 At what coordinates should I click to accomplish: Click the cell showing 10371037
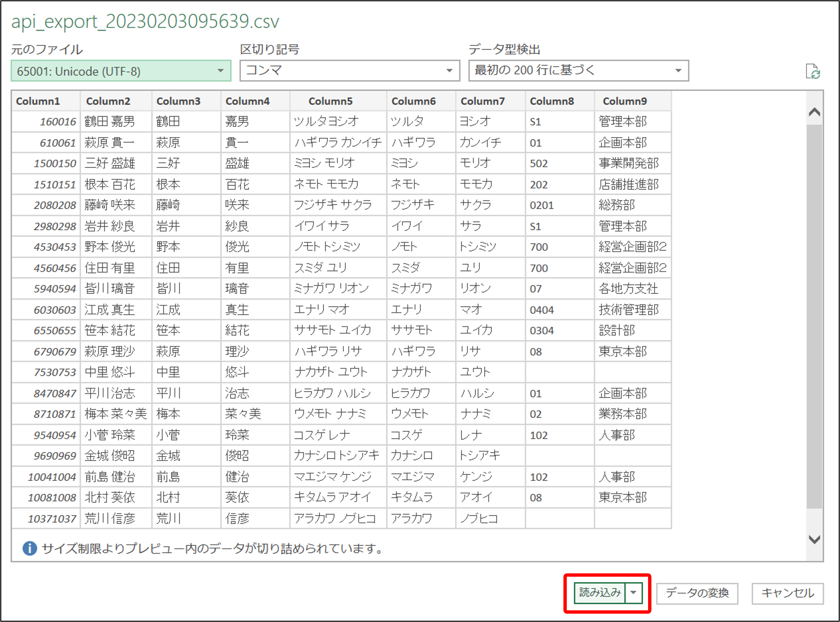click(x=52, y=518)
